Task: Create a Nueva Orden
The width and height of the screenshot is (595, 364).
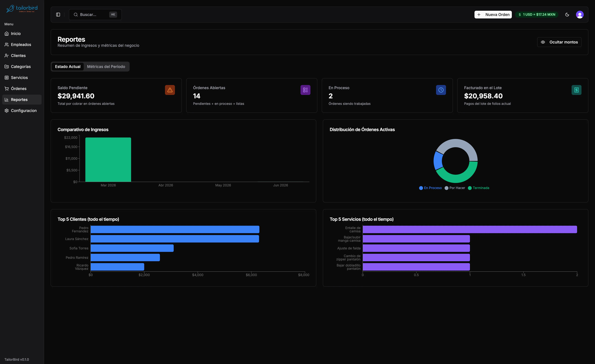Action: [493, 14]
